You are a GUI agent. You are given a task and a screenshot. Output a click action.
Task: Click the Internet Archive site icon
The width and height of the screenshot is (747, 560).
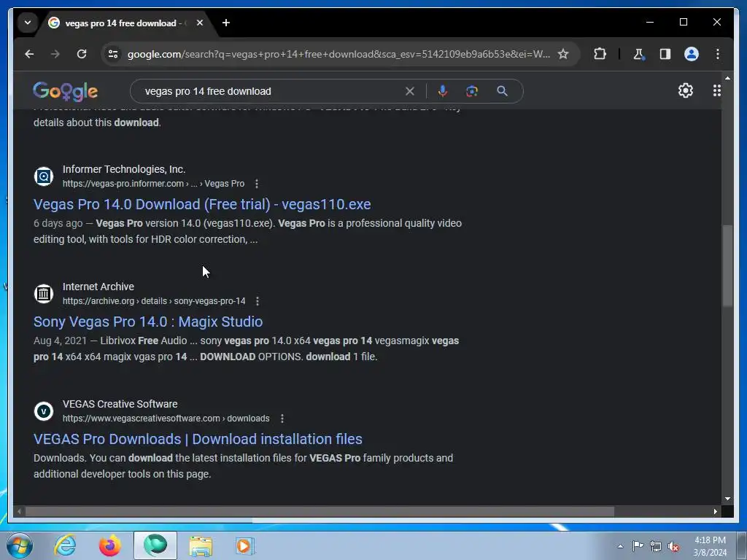click(x=43, y=294)
